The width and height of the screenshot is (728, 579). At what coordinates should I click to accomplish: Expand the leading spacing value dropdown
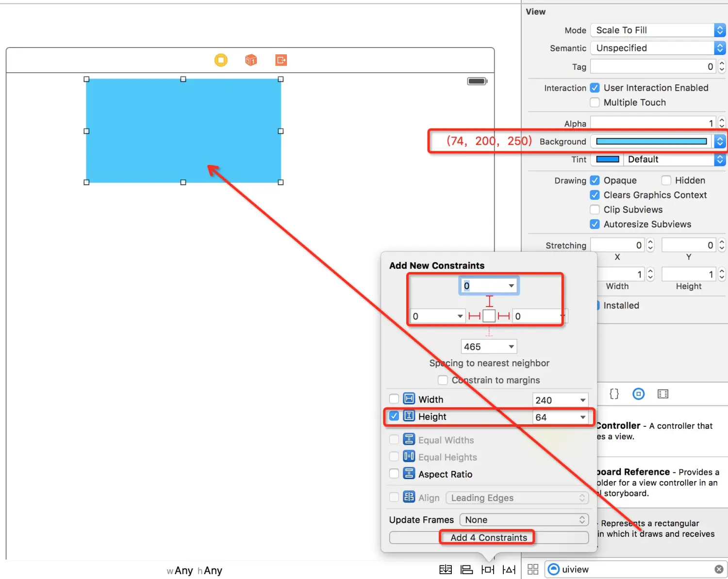[460, 316]
